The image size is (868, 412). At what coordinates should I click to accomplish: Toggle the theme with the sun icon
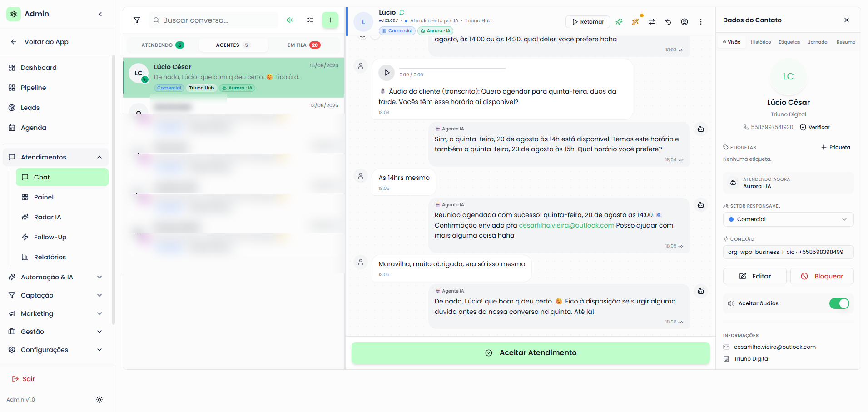point(99,400)
